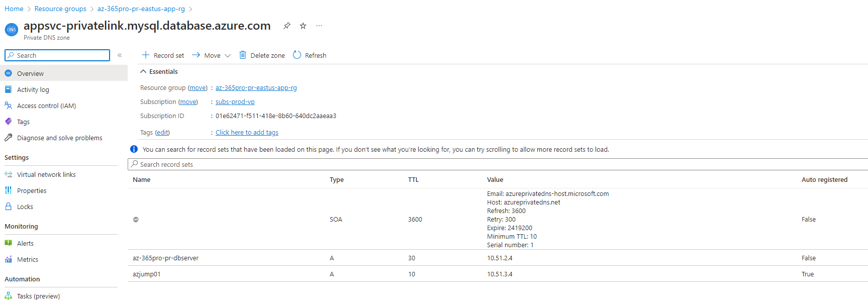The image size is (868, 306).
Task: Click the info icon in the notice bar
Action: [x=134, y=149]
